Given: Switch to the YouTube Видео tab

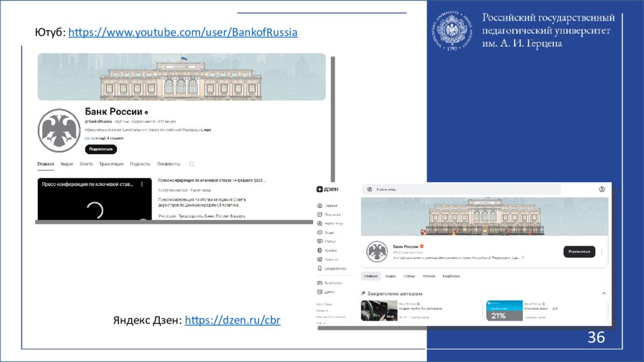Looking at the screenshot, I should [67, 164].
